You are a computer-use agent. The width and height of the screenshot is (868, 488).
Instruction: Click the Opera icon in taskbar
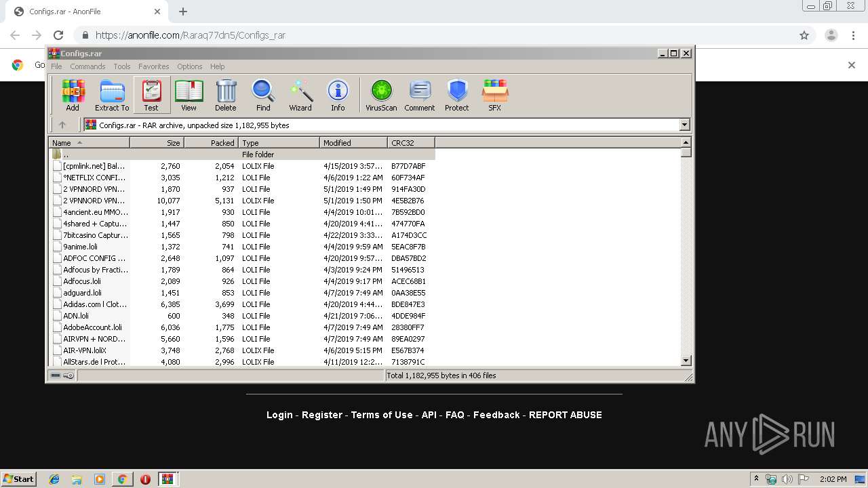coord(145,479)
